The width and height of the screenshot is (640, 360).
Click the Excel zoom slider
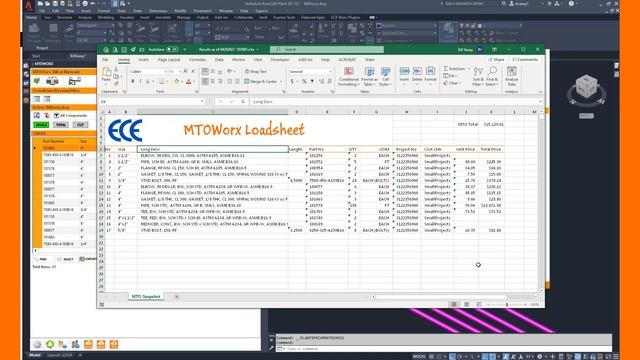[507, 304]
